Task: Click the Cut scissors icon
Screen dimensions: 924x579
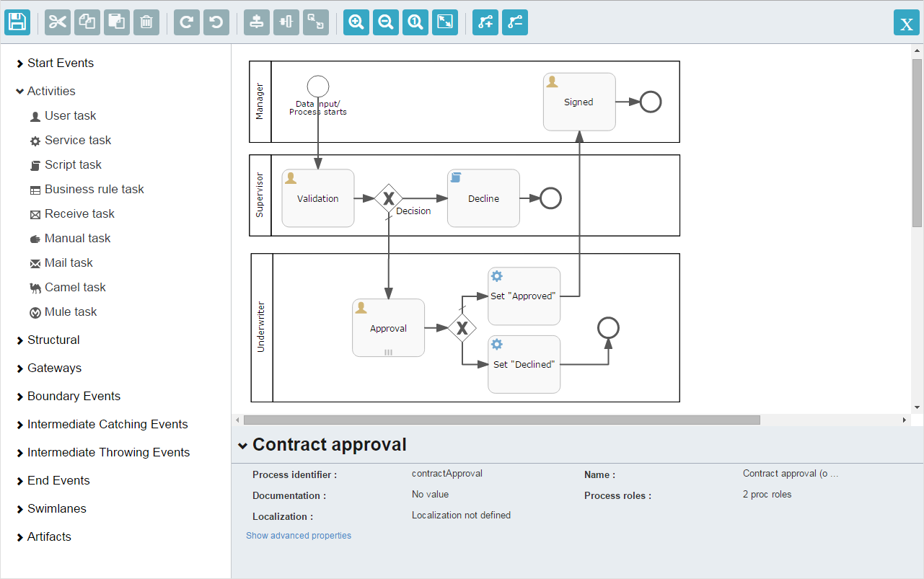Action: coord(58,22)
